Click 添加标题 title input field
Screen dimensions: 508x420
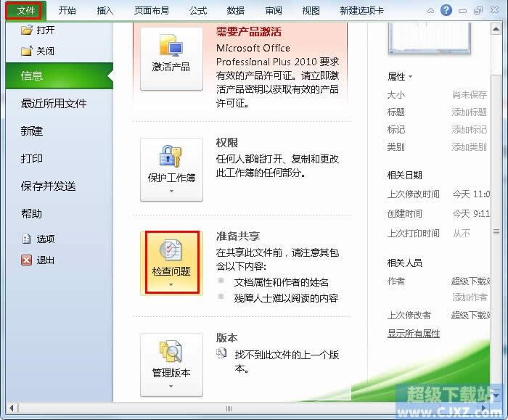[469, 112]
